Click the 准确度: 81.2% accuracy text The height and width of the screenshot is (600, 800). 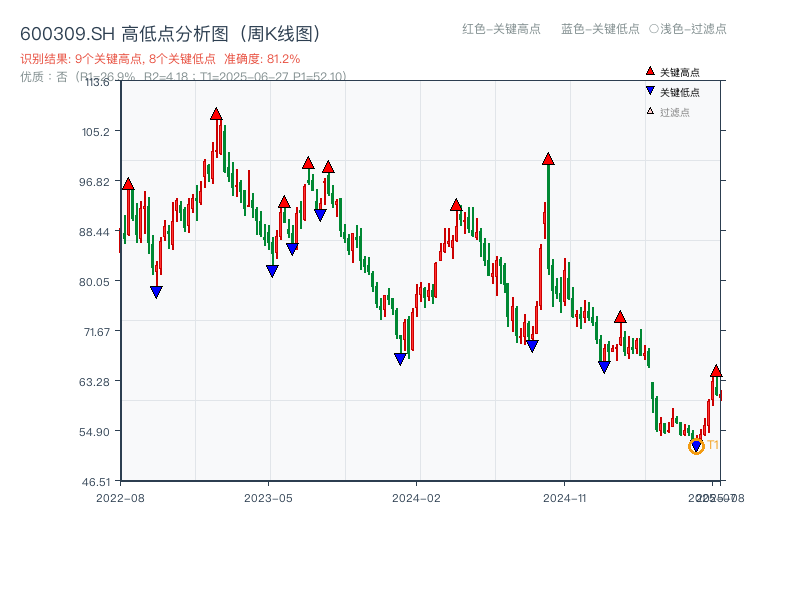[x=260, y=58]
